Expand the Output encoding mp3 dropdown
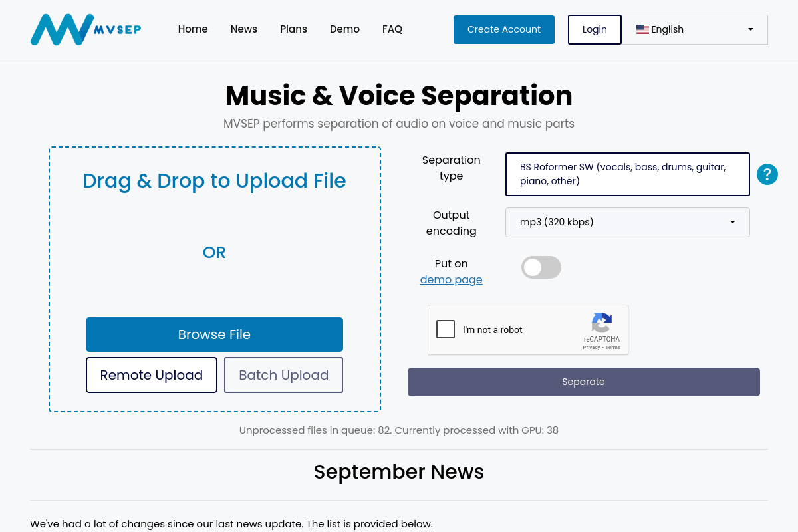 point(627,222)
